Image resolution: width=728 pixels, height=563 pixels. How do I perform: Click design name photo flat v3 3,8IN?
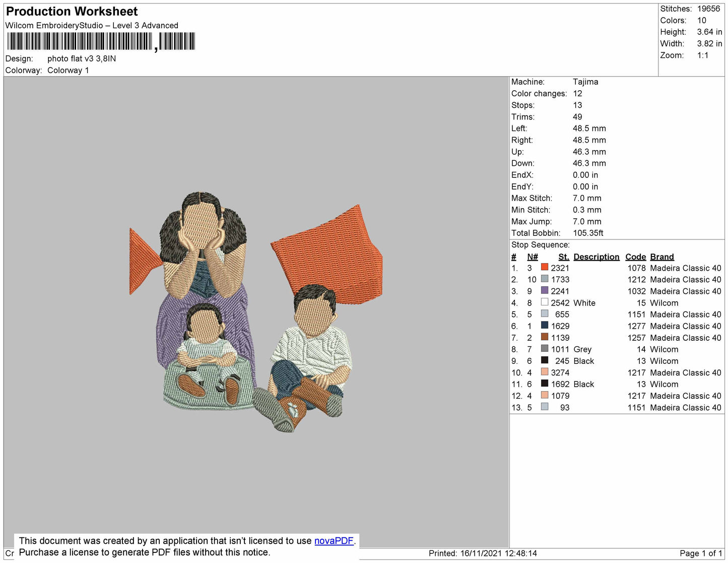tap(82, 58)
